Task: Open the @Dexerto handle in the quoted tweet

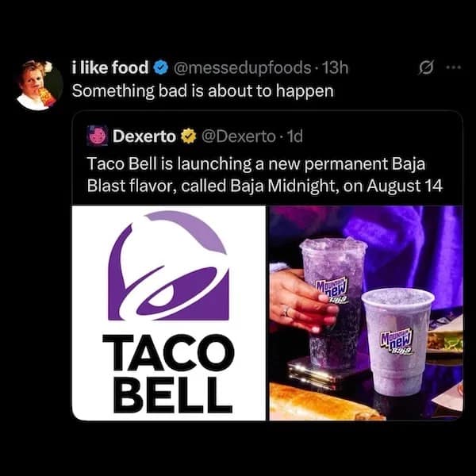Action: point(239,136)
